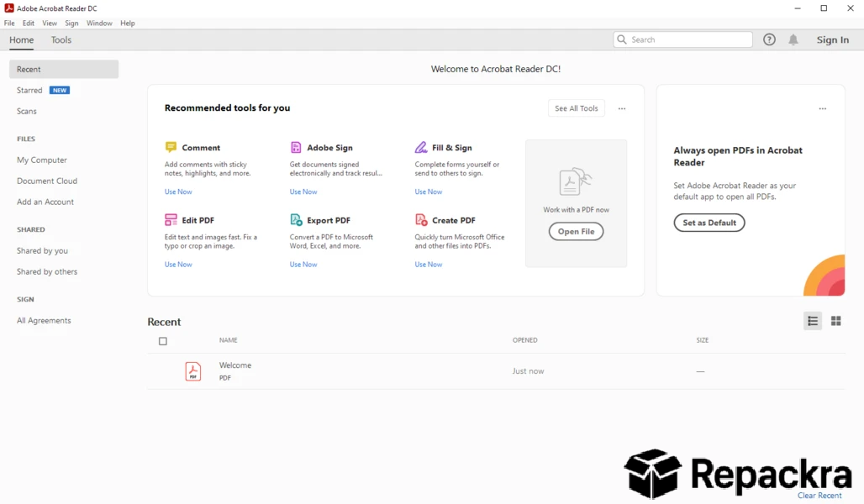Switch to list view layout
This screenshot has height=504, width=864.
813,321
